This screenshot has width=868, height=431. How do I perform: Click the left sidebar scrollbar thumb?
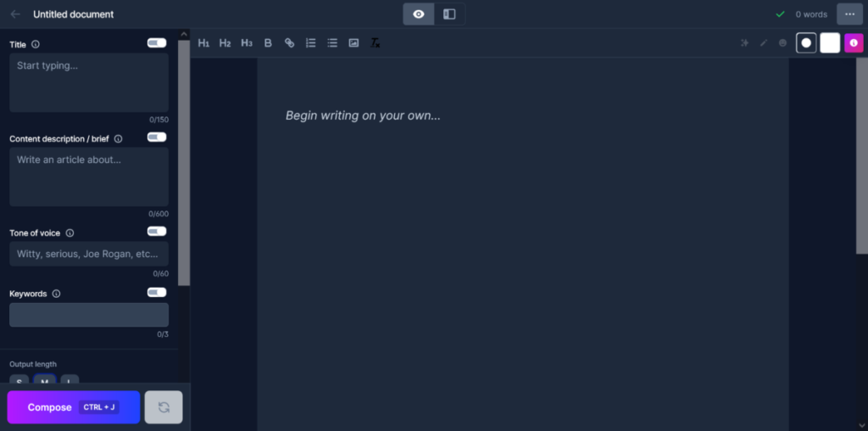pyautogui.click(x=184, y=163)
